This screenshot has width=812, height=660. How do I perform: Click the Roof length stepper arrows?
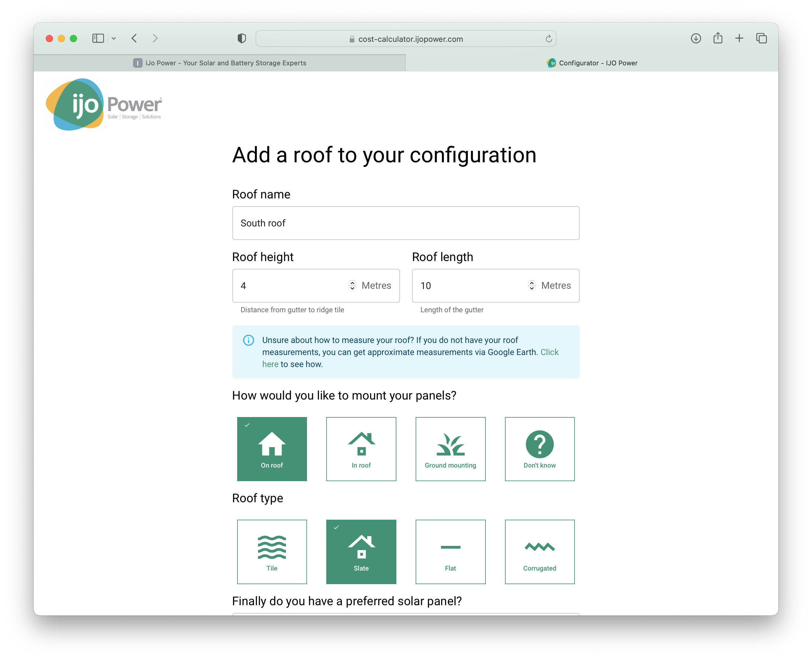coord(532,285)
